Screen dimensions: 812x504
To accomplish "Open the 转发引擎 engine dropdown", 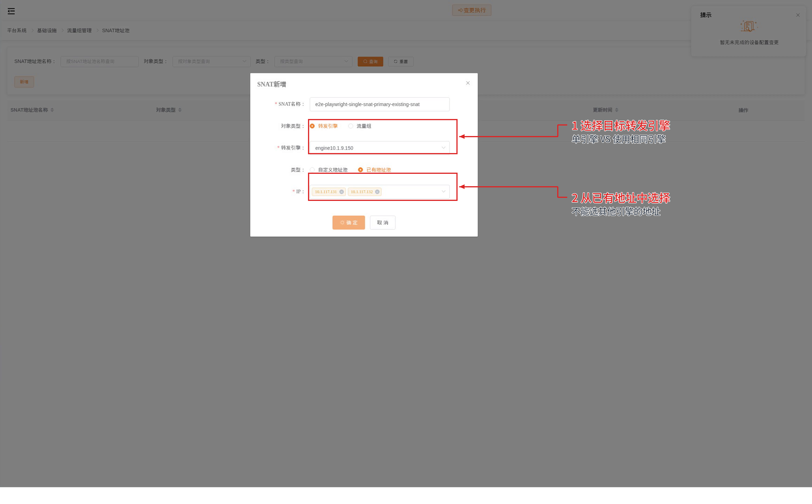I will [379, 148].
